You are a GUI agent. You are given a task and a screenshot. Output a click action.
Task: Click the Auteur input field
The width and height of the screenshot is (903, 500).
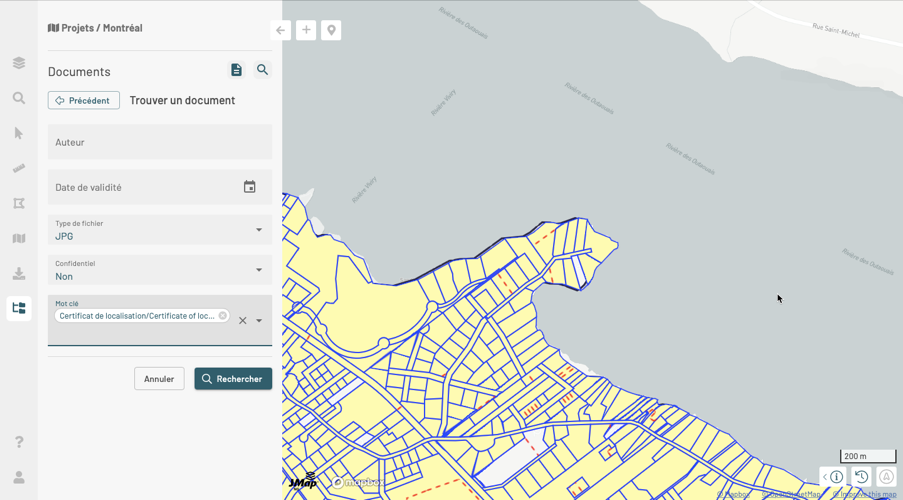160,142
